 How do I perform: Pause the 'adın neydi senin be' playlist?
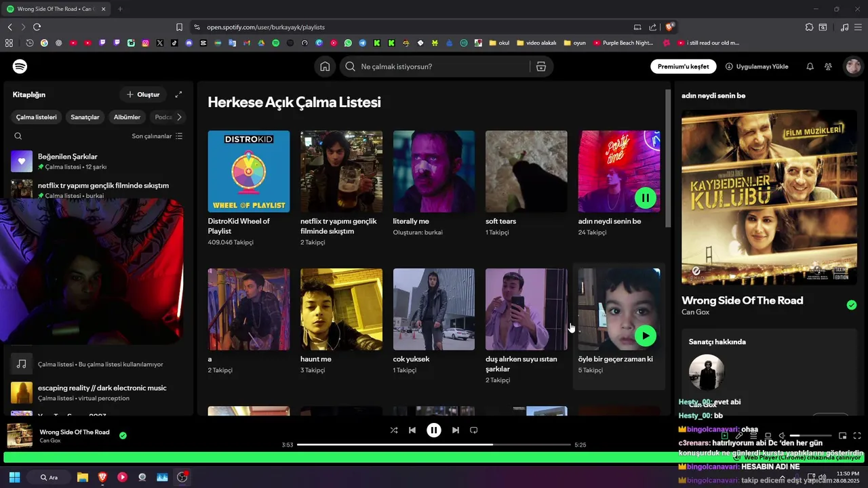click(x=645, y=198)
